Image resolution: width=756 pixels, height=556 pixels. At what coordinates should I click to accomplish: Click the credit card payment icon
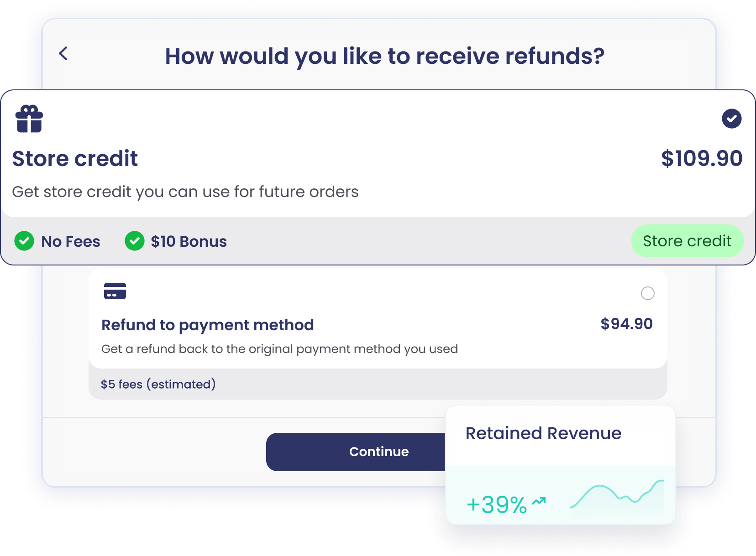click(115, 291)
